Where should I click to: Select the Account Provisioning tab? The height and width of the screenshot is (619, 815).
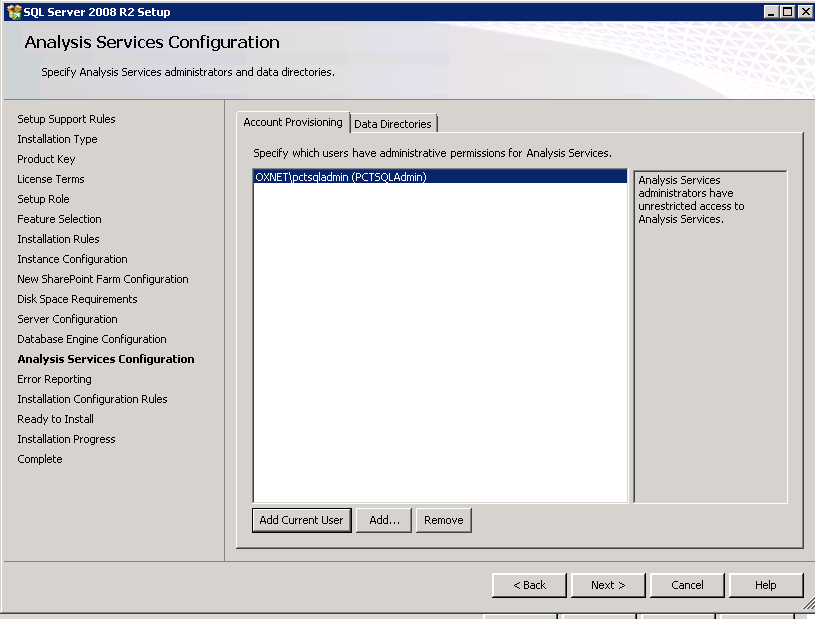293,122
